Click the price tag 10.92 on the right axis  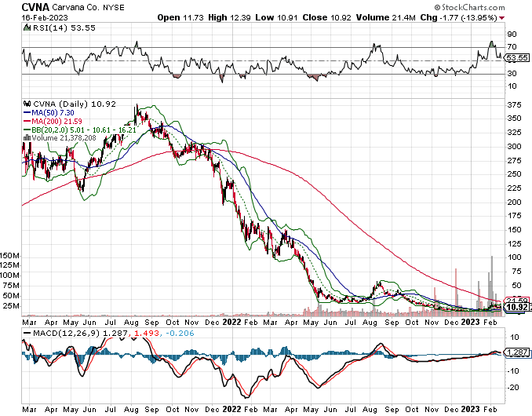(517, 307)
